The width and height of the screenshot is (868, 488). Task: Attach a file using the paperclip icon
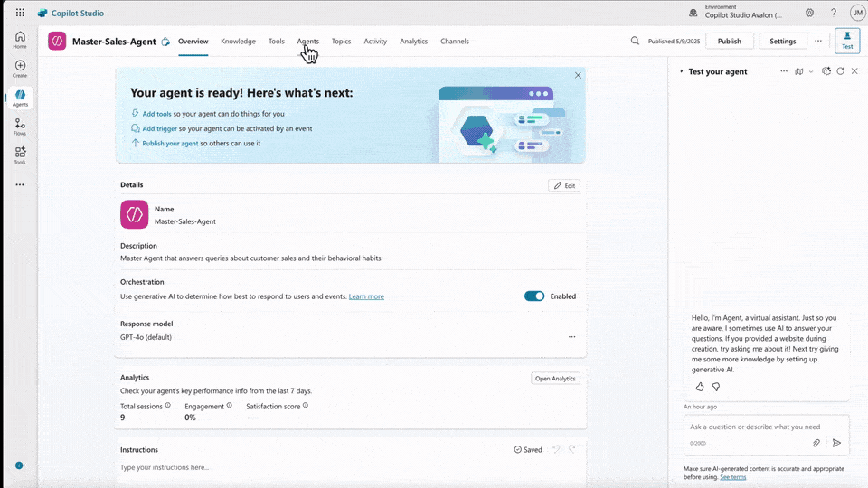point(816,443)
